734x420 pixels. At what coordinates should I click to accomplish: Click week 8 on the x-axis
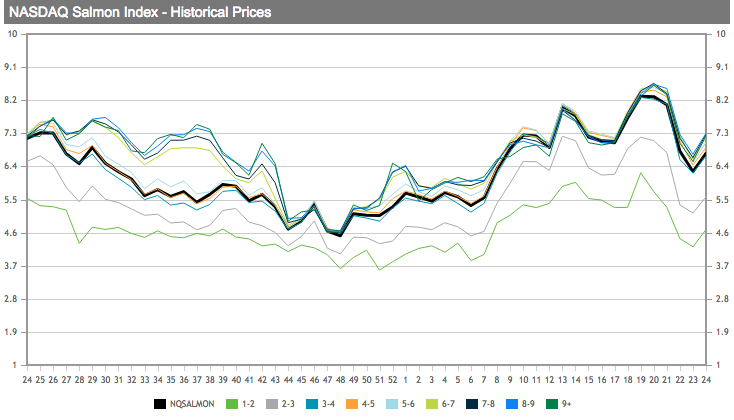pyautogui.click(x=497, y=380)
